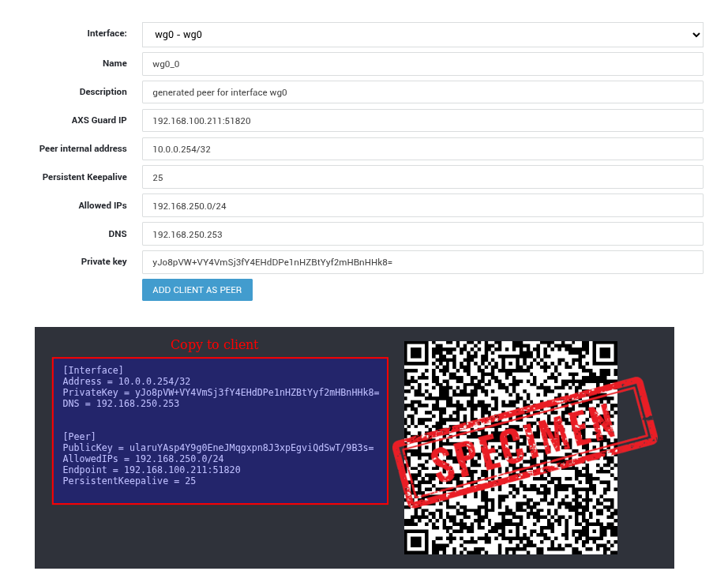This screenshot has height=571, width=728.
Task: Click the Persistent Keepalive field showing 25
Action: 422,178
